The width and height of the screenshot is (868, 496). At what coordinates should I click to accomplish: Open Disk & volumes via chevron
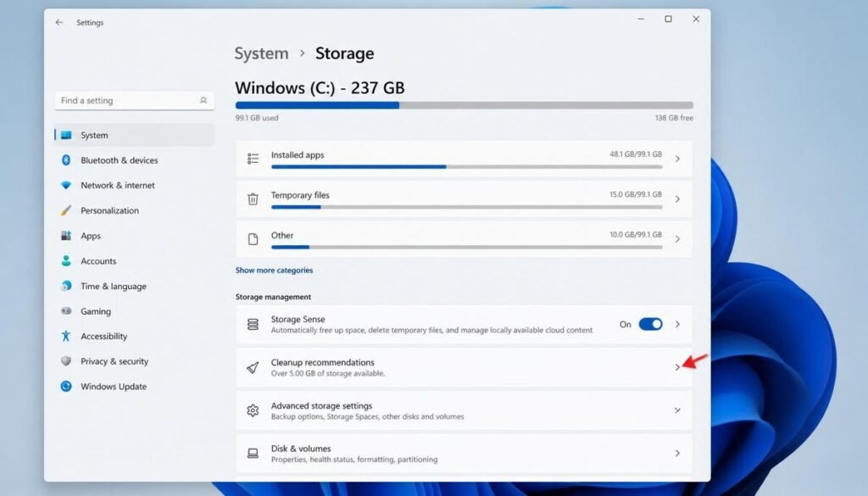coord(677,454)
